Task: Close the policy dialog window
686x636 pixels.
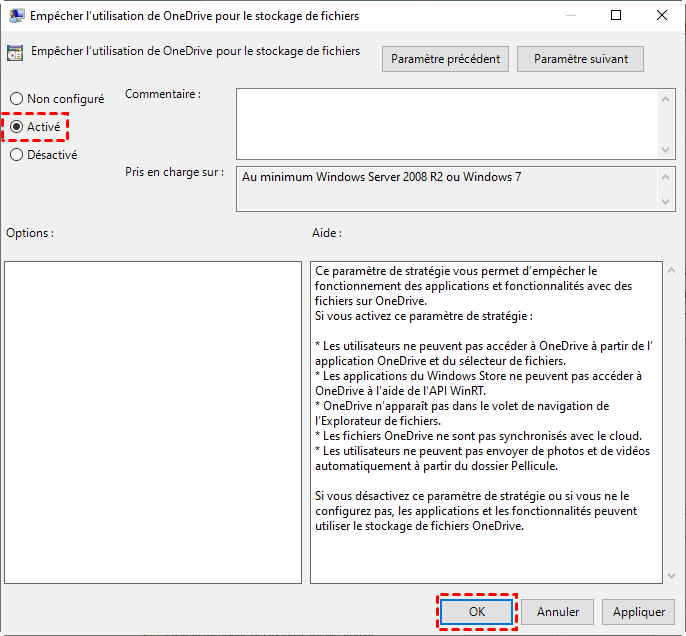Action: point(662,15)
